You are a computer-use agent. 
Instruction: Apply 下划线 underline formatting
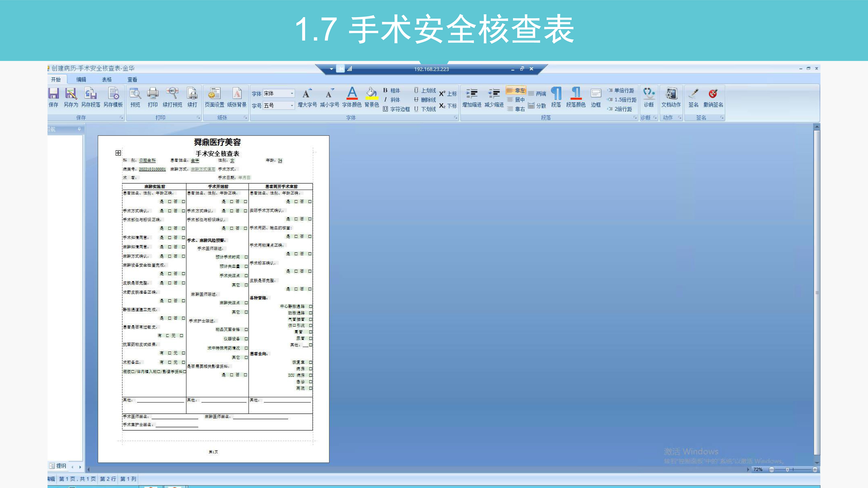(425, 109)
